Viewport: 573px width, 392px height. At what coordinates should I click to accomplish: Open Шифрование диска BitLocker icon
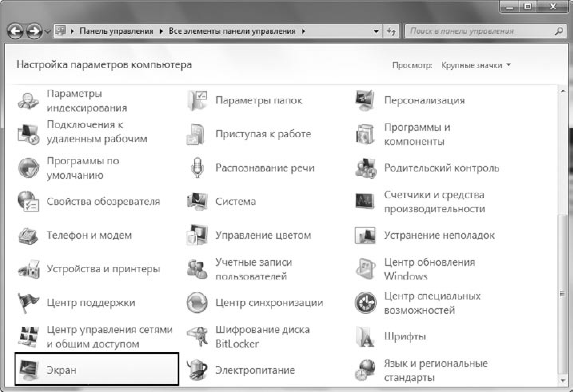click(x=197, y=336)
